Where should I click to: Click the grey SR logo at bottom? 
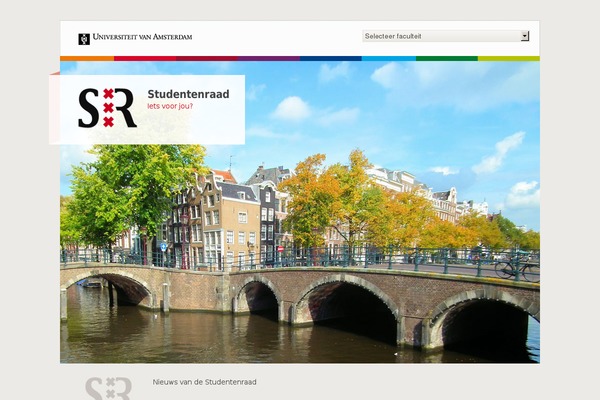pyautogui.click(x=109, y=388)
